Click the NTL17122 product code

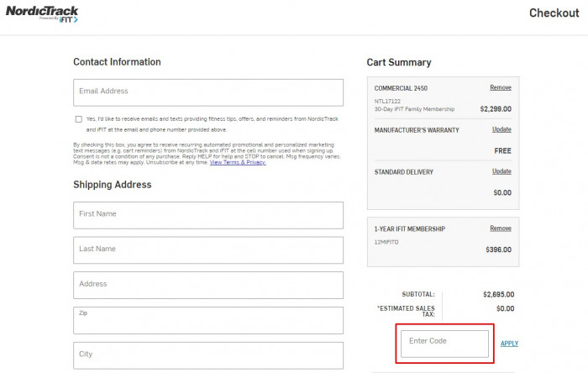tap(387, 101)
